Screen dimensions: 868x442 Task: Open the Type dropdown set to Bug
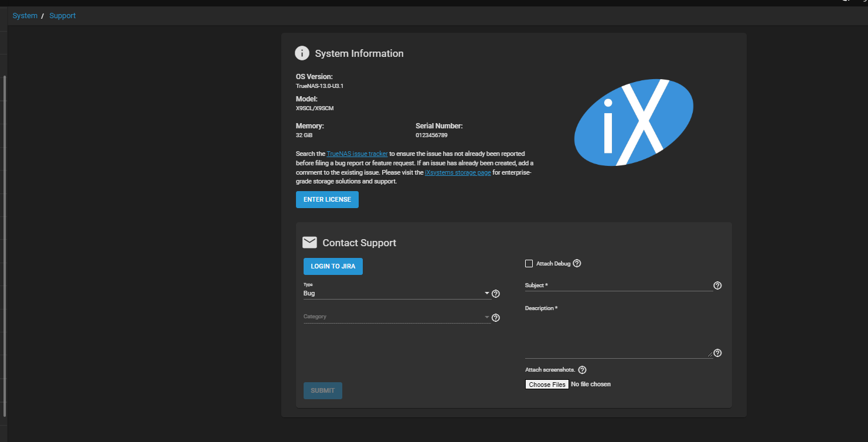point(397,293)
